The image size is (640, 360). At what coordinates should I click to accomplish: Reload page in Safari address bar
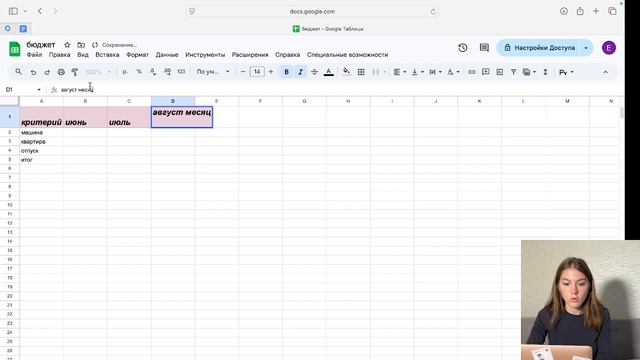tap(433, 11)
